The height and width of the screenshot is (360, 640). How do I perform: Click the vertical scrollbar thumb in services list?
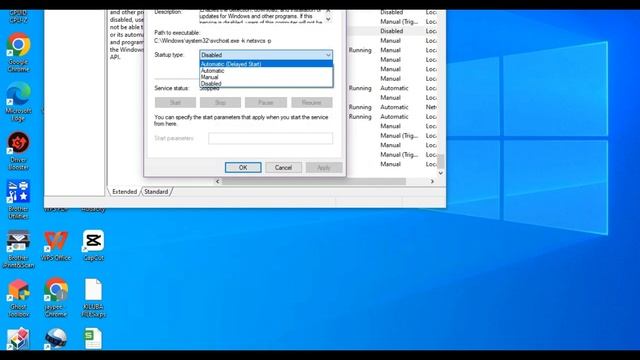[x=441, y=161]
